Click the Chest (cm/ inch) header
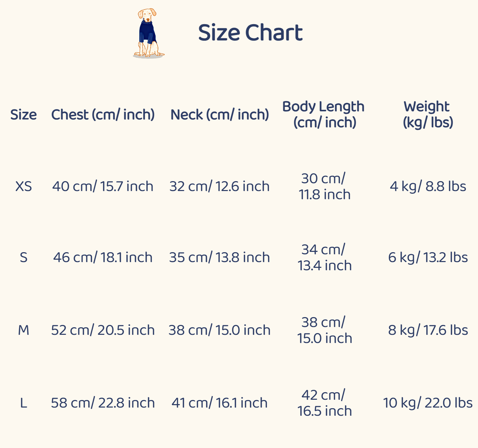Image resolution: width=478 pixels, height=448 pixels. point(103,115)
